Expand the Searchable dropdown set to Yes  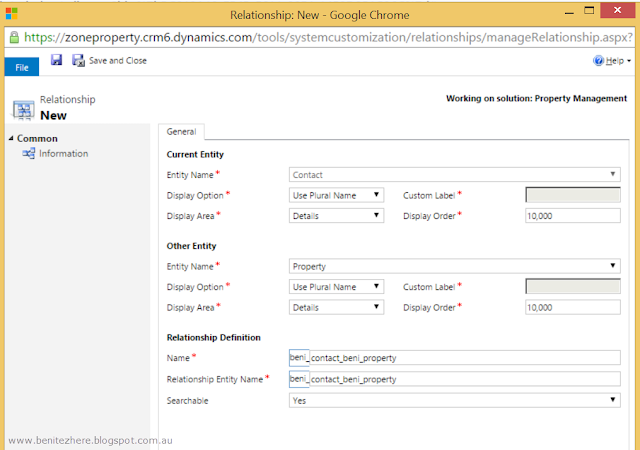[x=454, y=400]
